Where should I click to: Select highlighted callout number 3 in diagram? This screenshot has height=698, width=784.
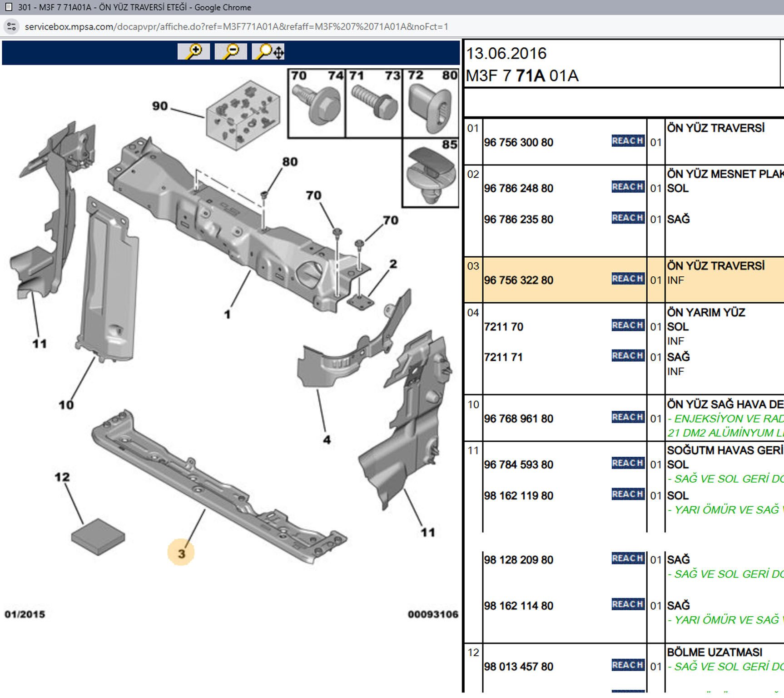tap(181, 553)
